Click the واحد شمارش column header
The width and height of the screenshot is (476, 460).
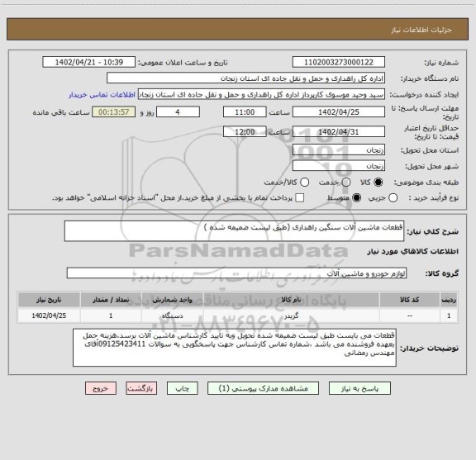point(173,300)
